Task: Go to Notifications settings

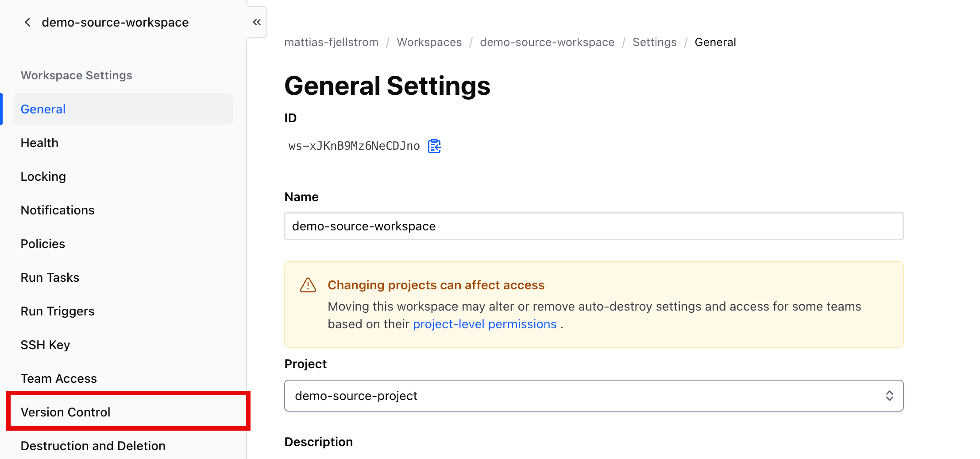Action: click(x=57, y=210)
